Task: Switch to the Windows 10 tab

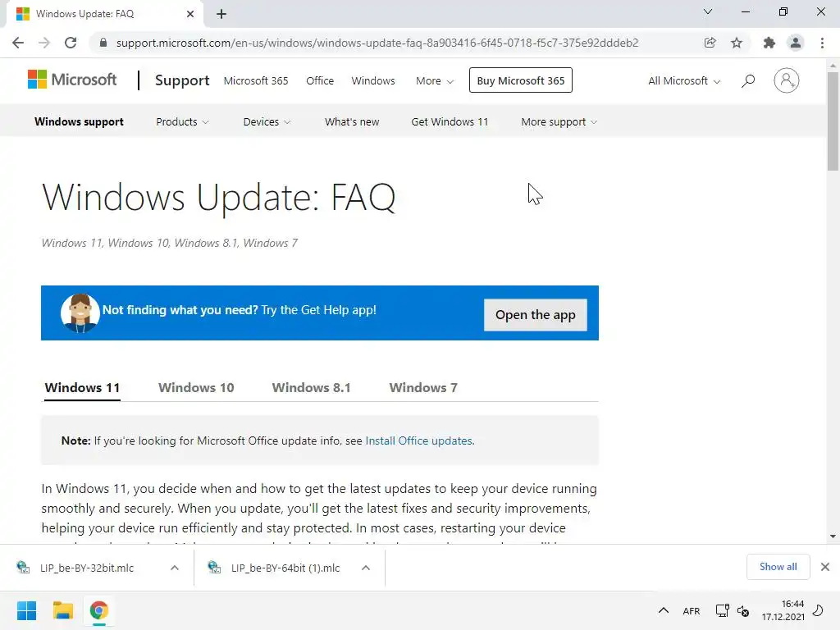Action: 196,388
